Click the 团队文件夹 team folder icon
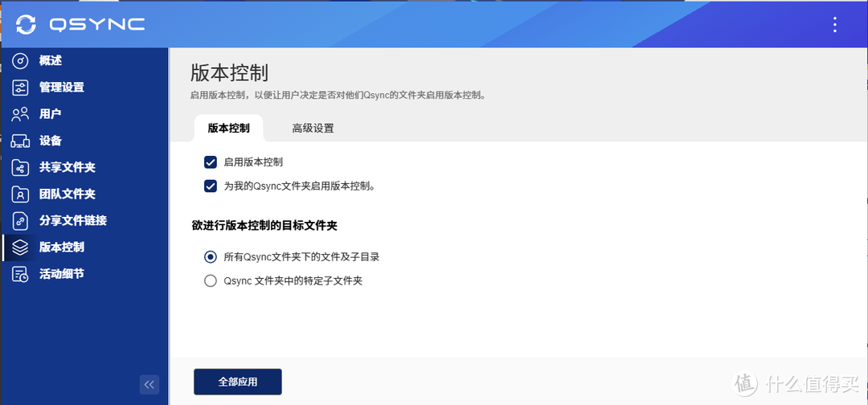The width and height of the screenshot is (868, 405). (x=20, y=194)
